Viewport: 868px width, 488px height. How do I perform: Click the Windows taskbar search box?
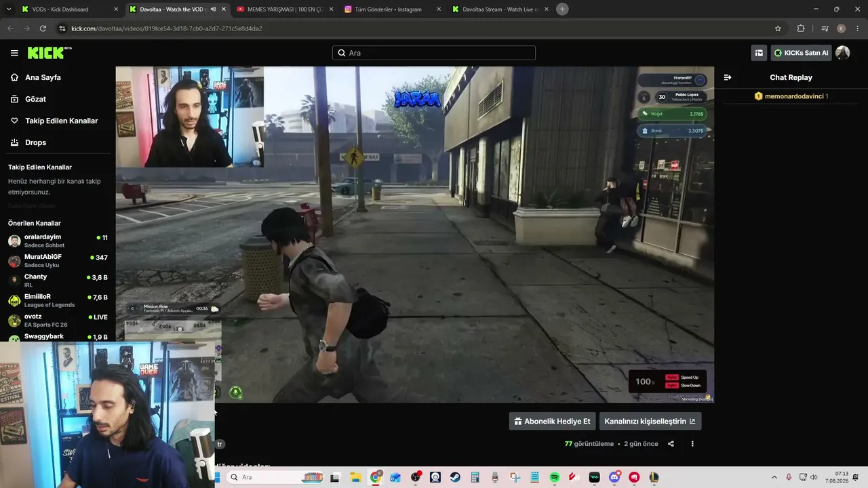pos(275,477)
